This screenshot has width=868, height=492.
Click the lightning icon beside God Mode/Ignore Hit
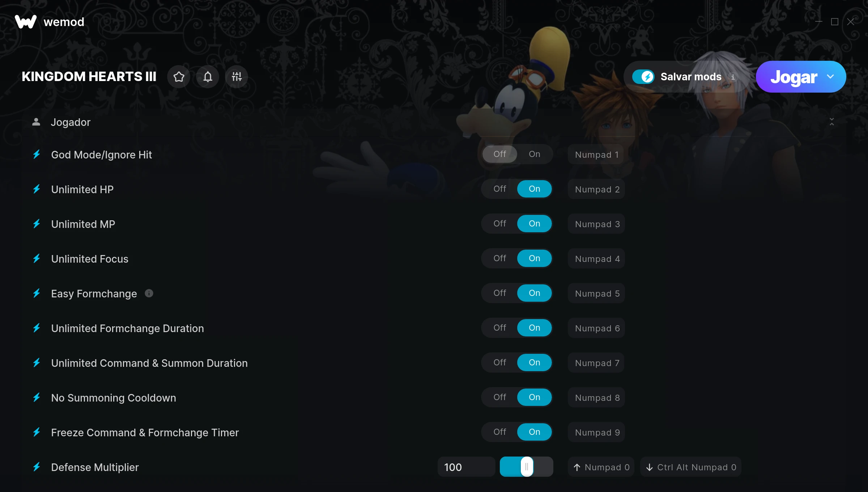click(37, 154)
